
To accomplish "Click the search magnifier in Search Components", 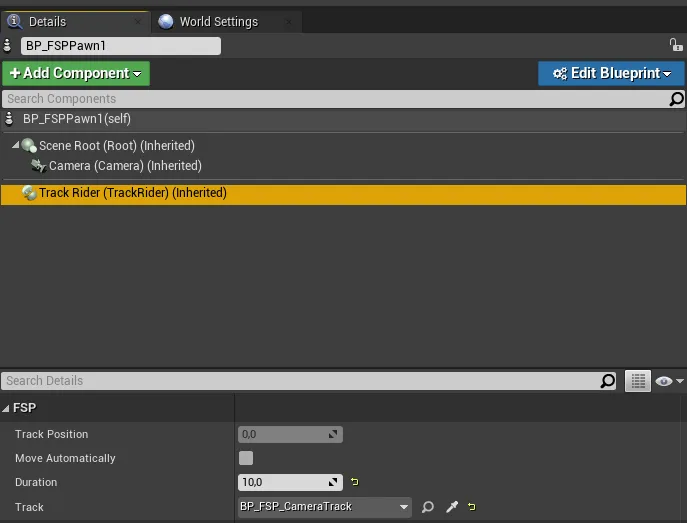I will [x=676, y=99].
